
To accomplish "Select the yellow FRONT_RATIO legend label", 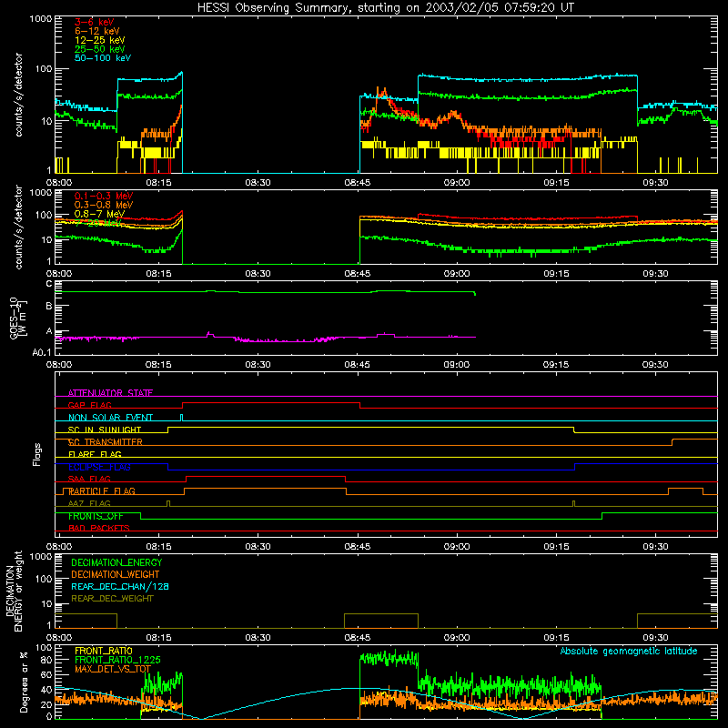I will pyautogui.click(x=104, y=651).
